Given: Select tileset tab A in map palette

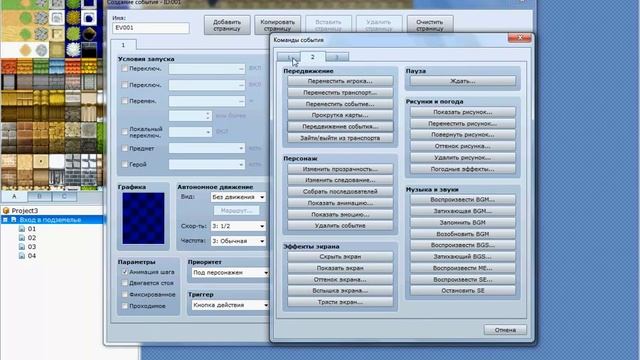Looking at the screenshot, I should [14, 196].
